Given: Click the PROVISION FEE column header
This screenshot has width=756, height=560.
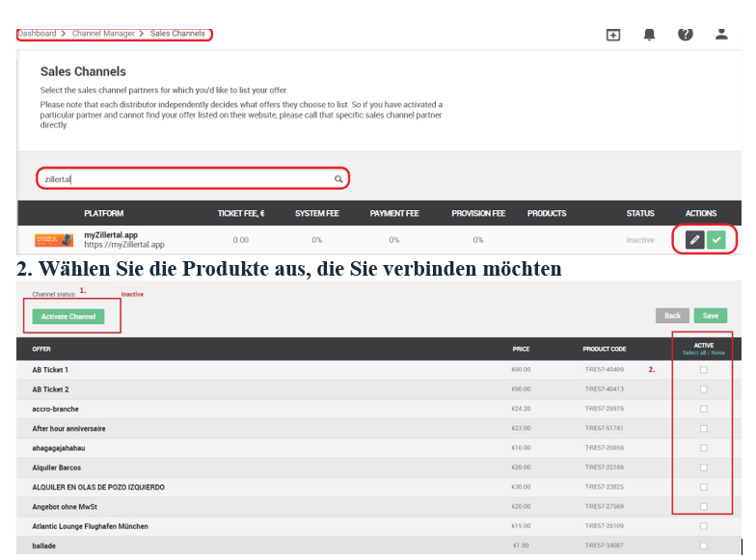Looking at the screenshot, I should click(x=478, y=213).
